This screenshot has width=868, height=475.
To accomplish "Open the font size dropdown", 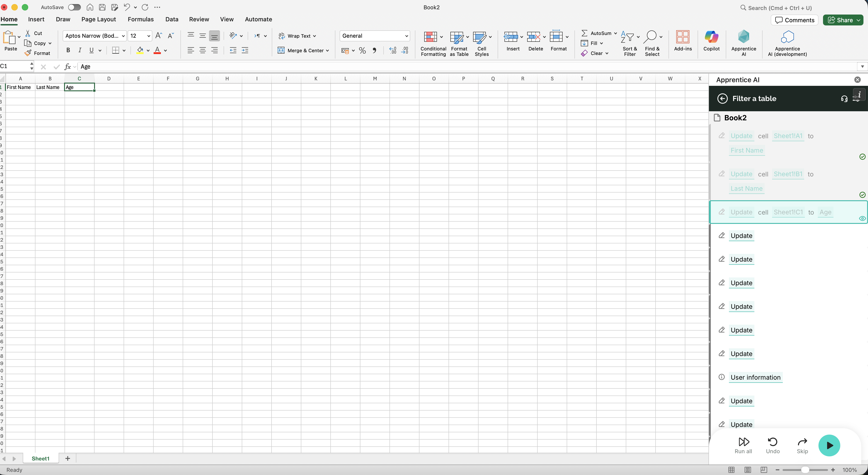I will coord(149,36).
